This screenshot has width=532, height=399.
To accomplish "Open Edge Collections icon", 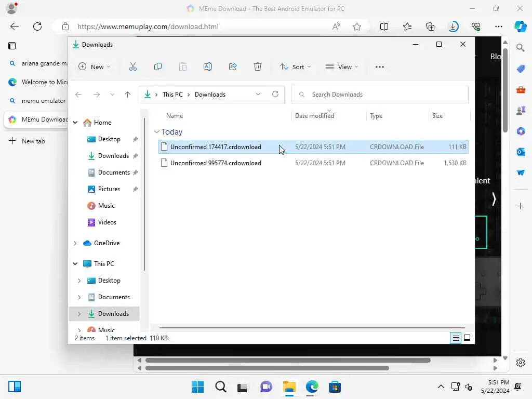I will coord(430,26).
